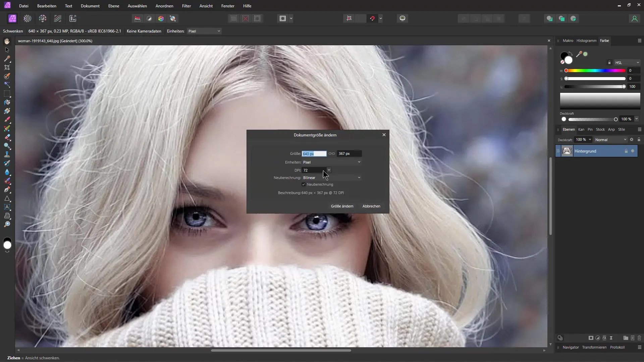Viewport: 644px width, 362px height.
Task: Select the Blur Brush droplet tool
Action: 7,172
